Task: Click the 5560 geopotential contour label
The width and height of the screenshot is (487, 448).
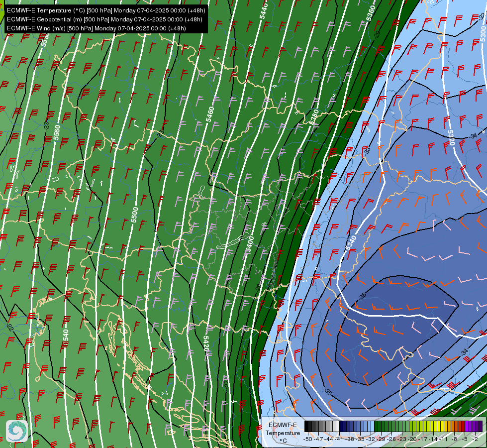Action: [57, 133]
